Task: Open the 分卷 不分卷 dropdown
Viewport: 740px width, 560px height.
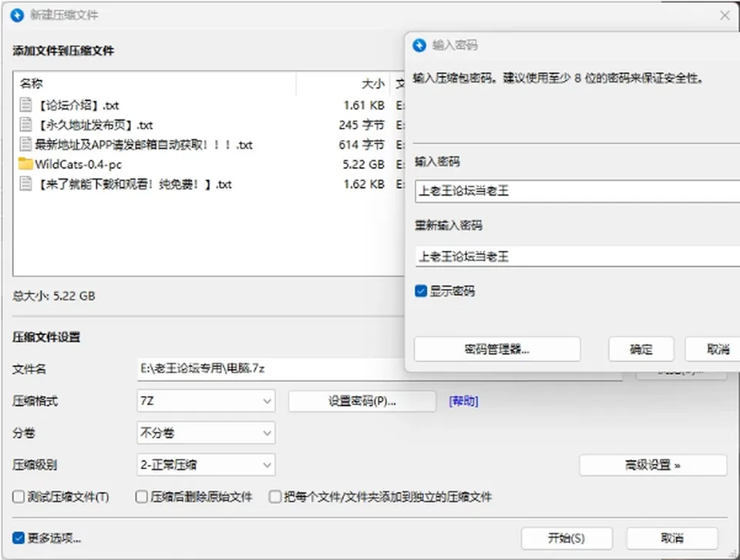Action: (x=206, y=433)
